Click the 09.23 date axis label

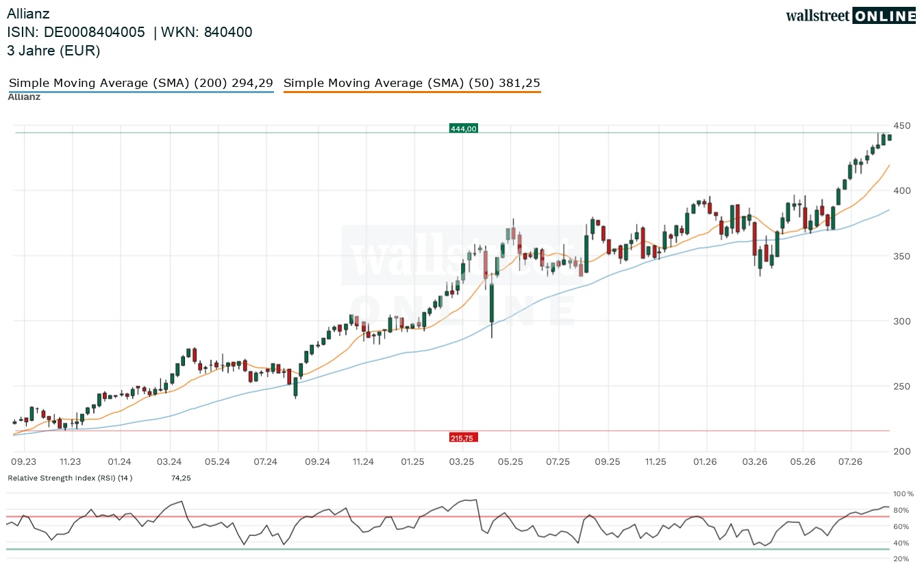click(23, 462)
